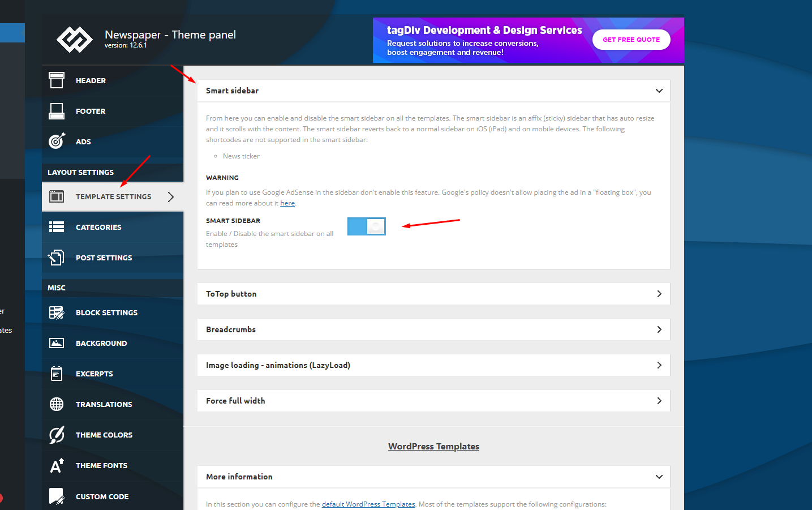812x510 pixels.
Task: Click the Breadcrumbs section title
Action: click(x=231, y=329)
